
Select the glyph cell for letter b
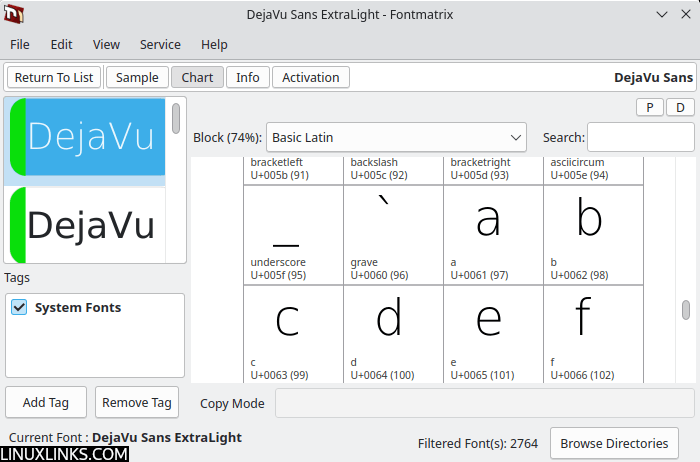coord(593,235)
